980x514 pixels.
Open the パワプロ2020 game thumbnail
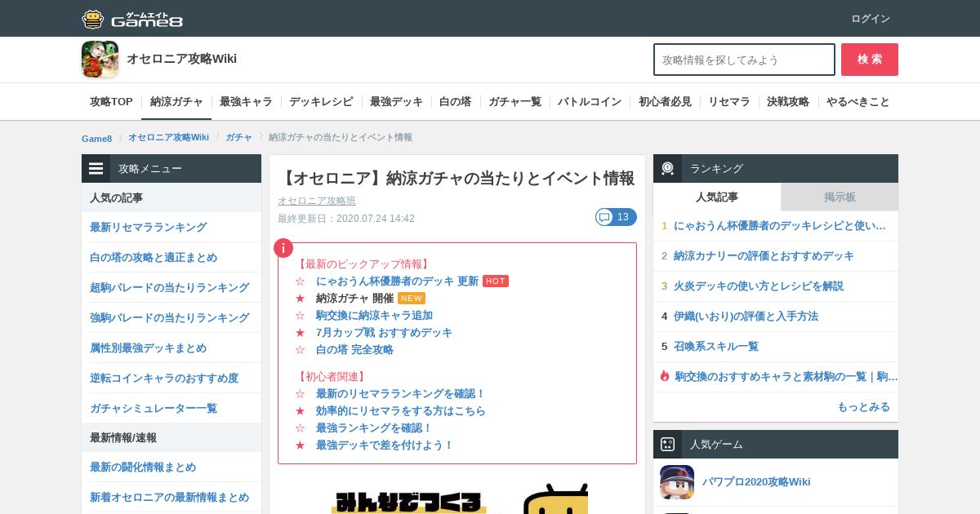tap(677, 482)
